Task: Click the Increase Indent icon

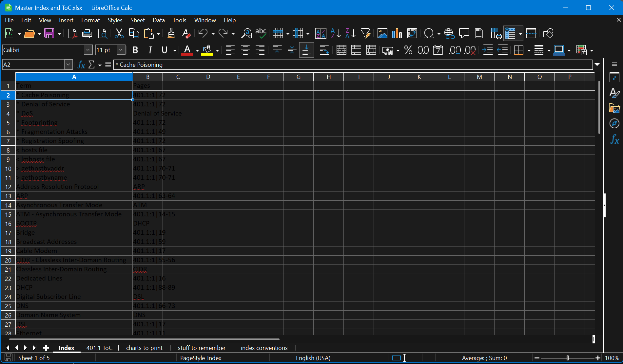Action: (488, 50)
